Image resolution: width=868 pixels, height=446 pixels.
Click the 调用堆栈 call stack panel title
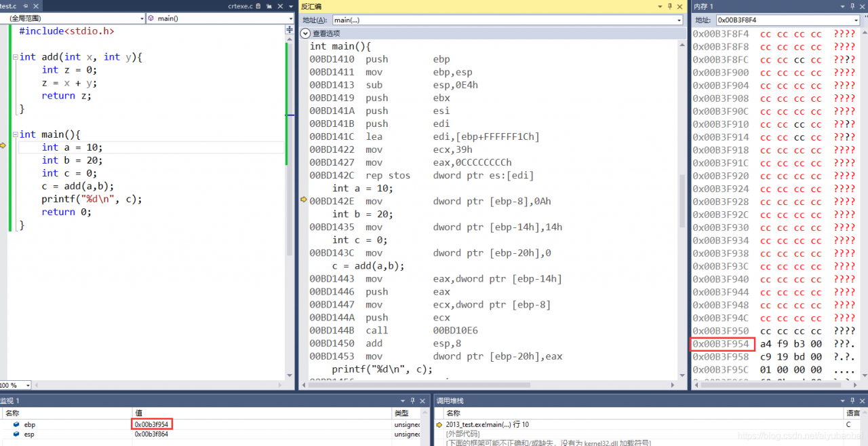[x=450, y=401]
